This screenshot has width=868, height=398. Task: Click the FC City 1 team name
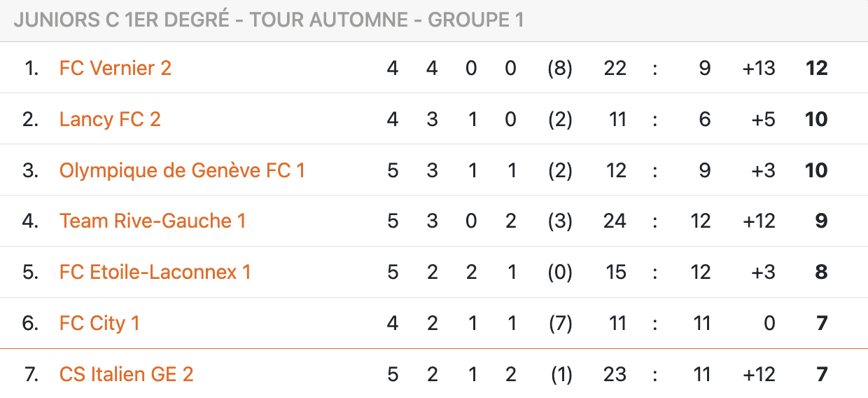[x=99, y=323]
